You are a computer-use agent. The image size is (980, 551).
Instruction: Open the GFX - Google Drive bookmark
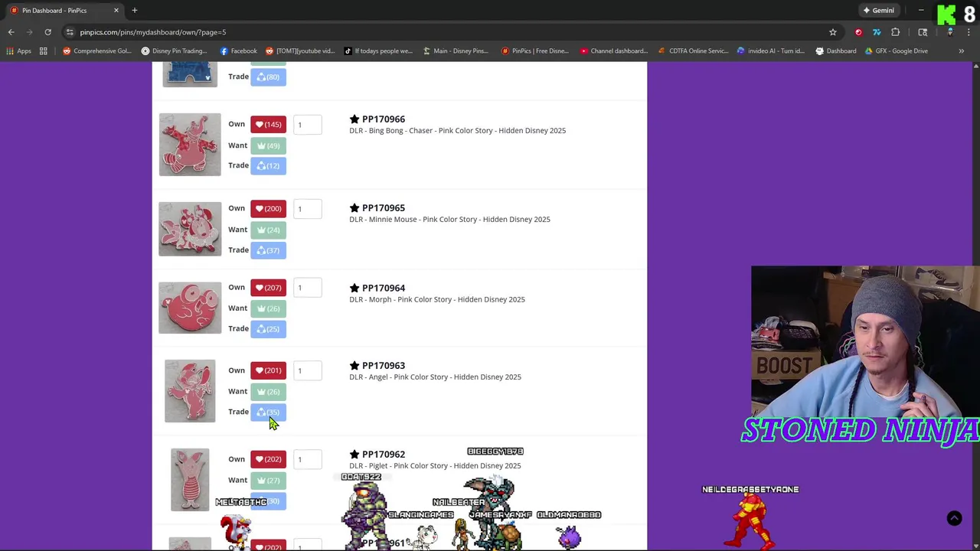click(x=895, y=51)
